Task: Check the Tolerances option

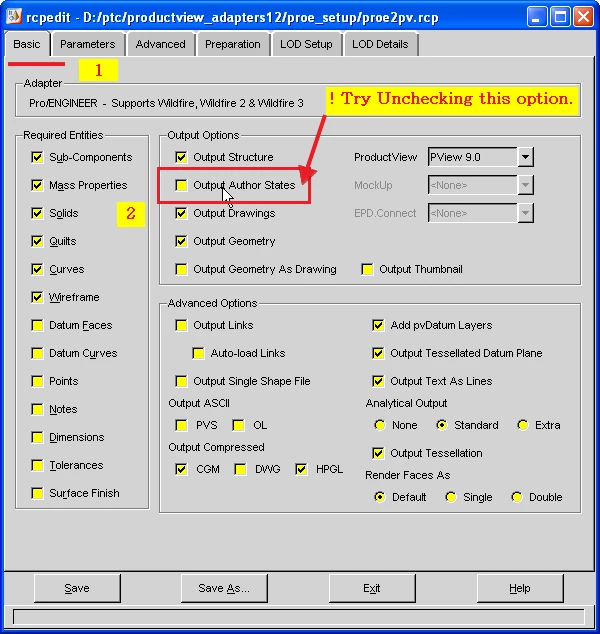Action: (x=37, y=465)
